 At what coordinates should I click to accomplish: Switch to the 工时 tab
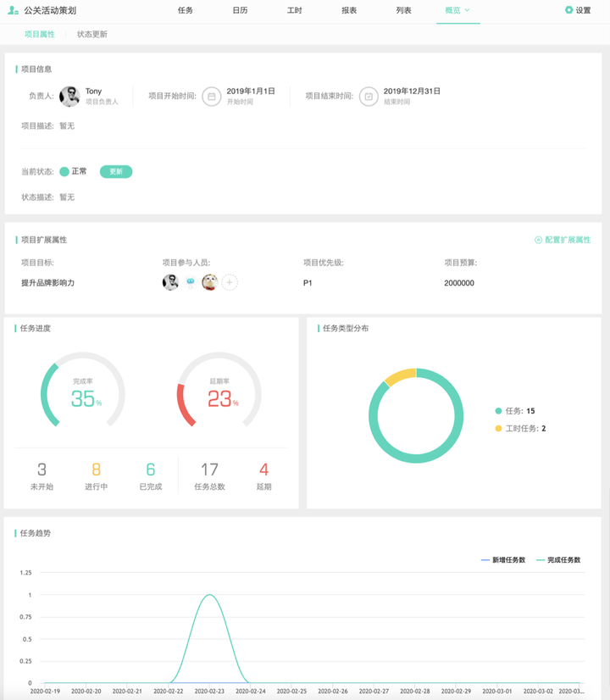[x=295, y=10]
